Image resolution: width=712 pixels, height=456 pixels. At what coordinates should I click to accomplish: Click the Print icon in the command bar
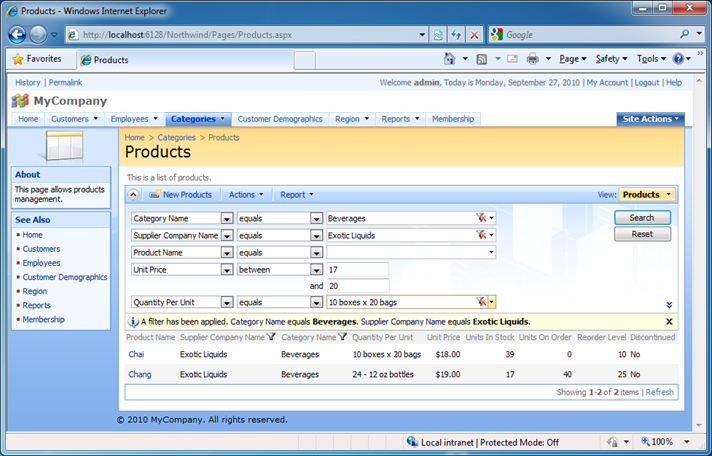[533, 59]
